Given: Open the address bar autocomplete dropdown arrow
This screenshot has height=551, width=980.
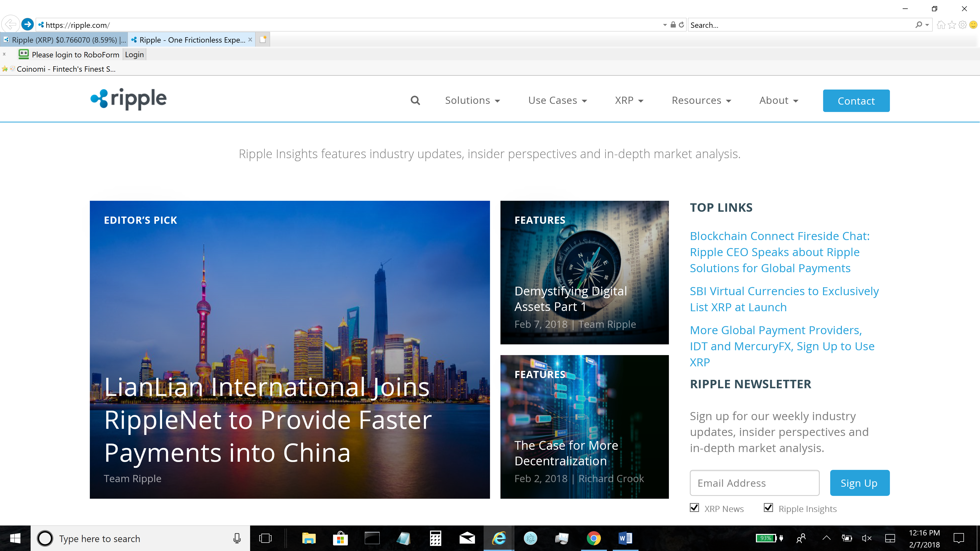Looking at the screenshot, I should click(x=665, y=25).
